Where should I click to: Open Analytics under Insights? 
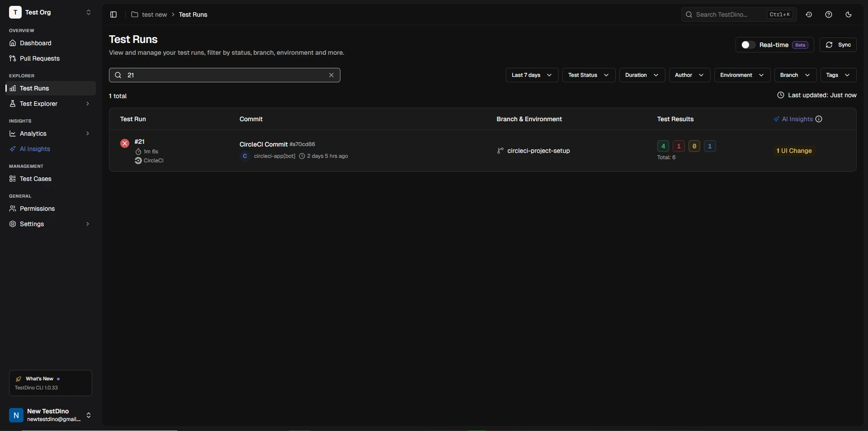33,133
